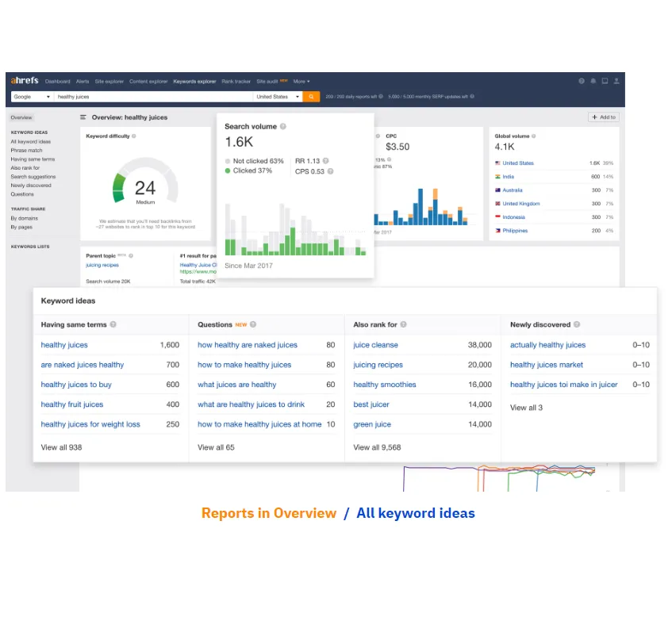
Task: Open question how to make healthy juices
Action: [x=244, y=365]
